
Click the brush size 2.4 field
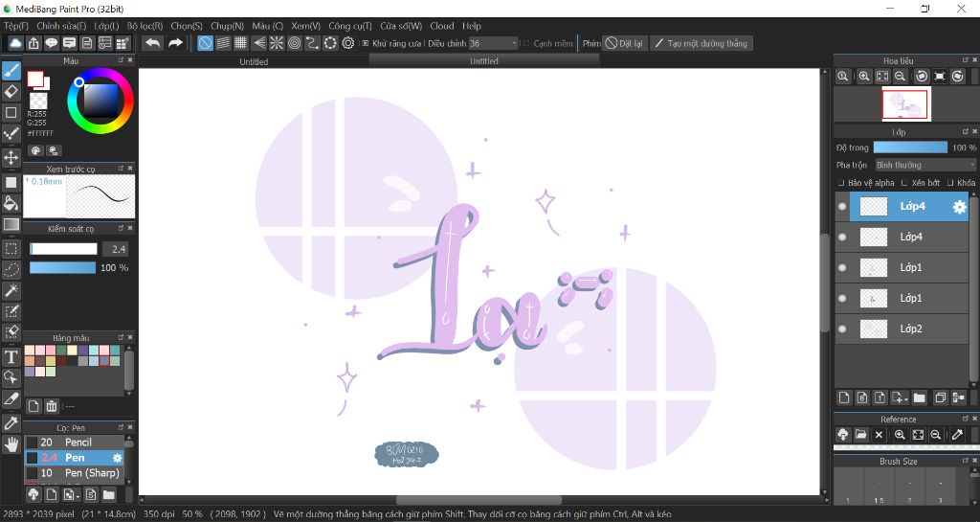click(116, 249)
